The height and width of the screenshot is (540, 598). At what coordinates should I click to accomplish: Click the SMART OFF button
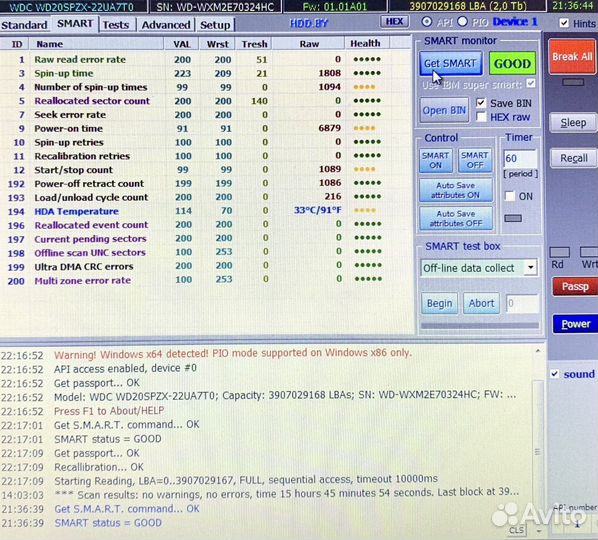475,161
